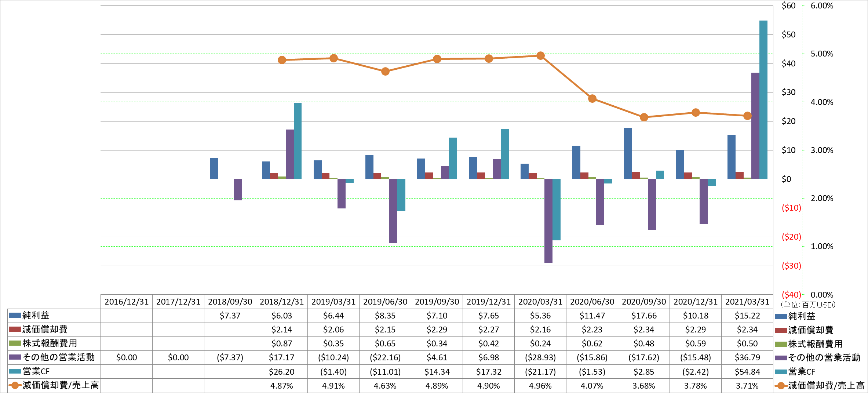
Task: Click other operating activities value ($28.93)
Action: tap(540, 357)
